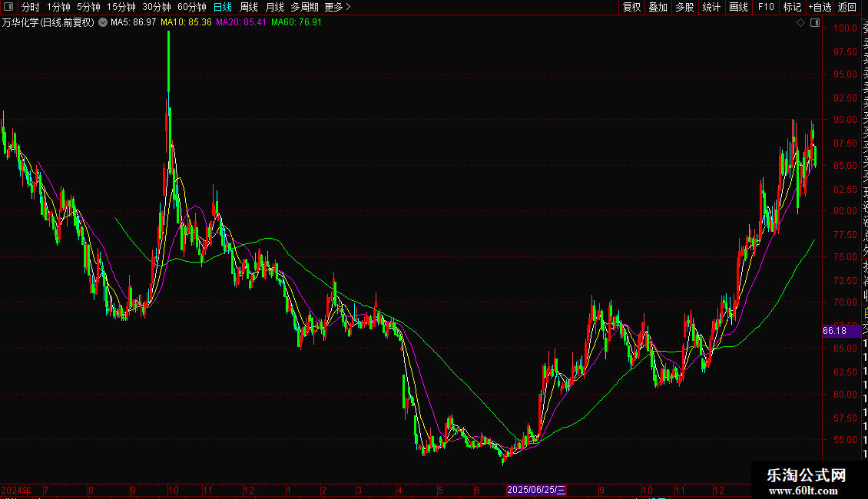Viewport: 868px width, 499px height.
Task: Select the 5分钟 period tab
Action: click(88, 7)
